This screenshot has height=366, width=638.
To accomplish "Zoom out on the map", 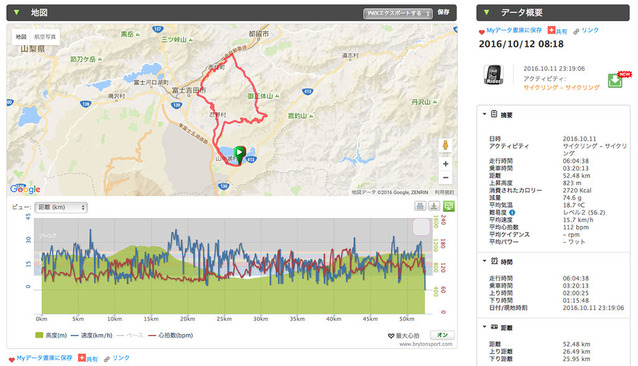I will pyautogui.click(x=446, y=178).
